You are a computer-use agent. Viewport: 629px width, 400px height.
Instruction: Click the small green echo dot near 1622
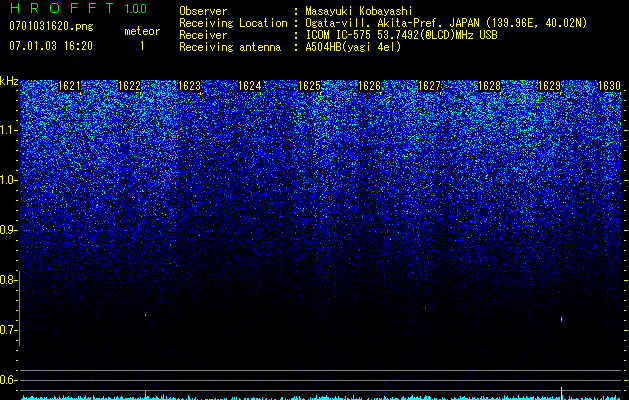[x=146, y=315]
